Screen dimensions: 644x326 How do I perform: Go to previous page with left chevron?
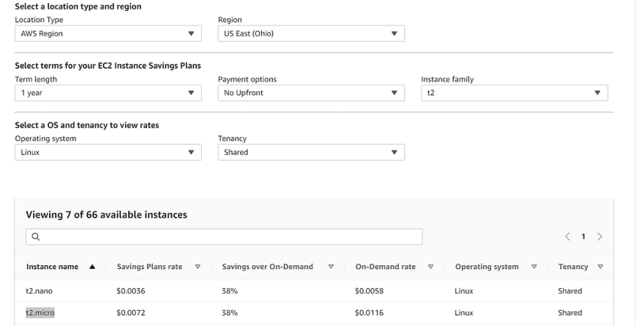click(x=567, y=237)
